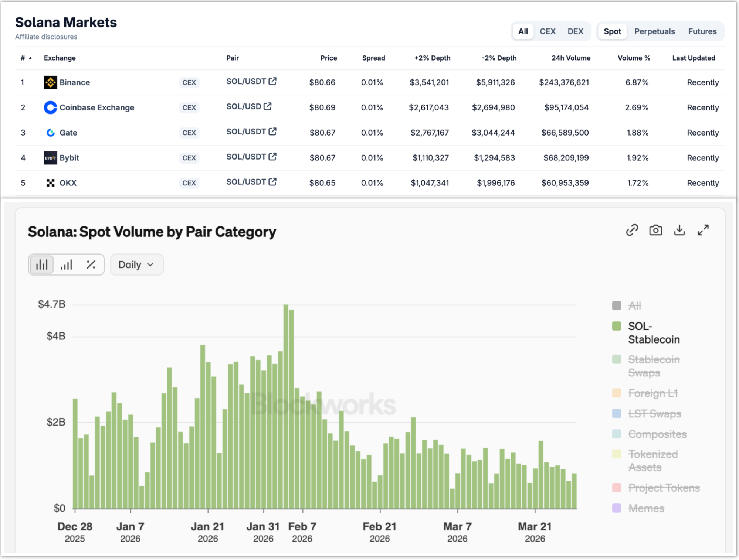
Task: Download the chart data
Action: click(x=679, y=230)
